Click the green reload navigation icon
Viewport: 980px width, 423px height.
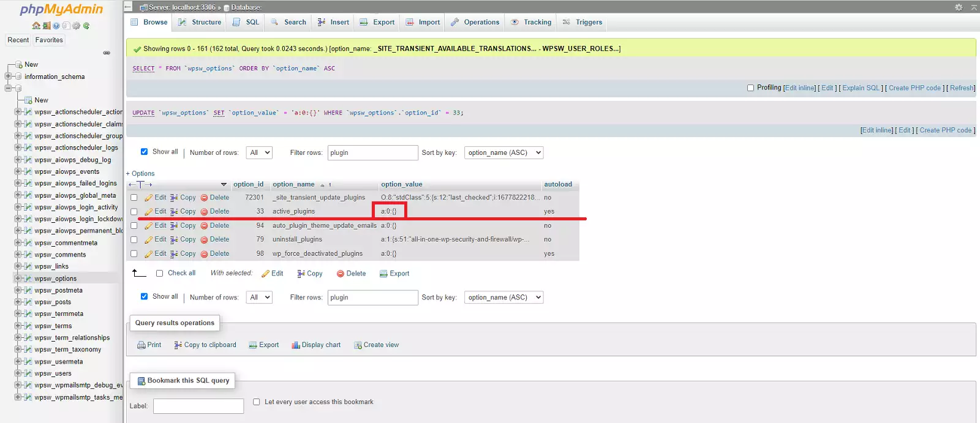[86, 26]
